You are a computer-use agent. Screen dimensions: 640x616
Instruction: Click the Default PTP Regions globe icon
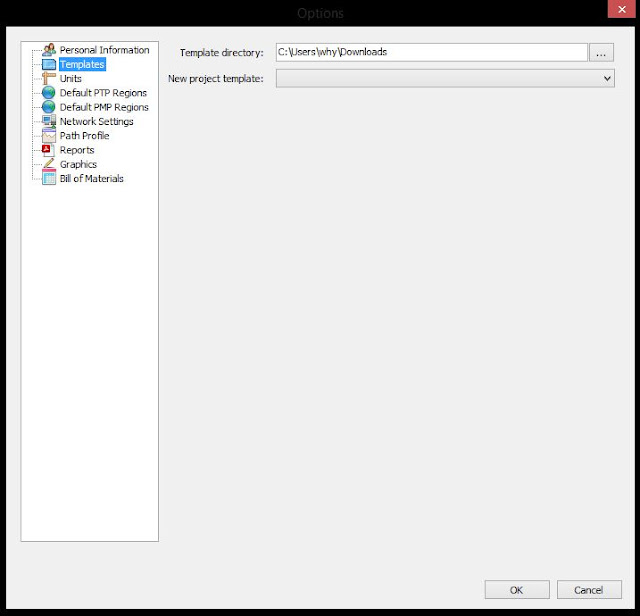[49, 93]
